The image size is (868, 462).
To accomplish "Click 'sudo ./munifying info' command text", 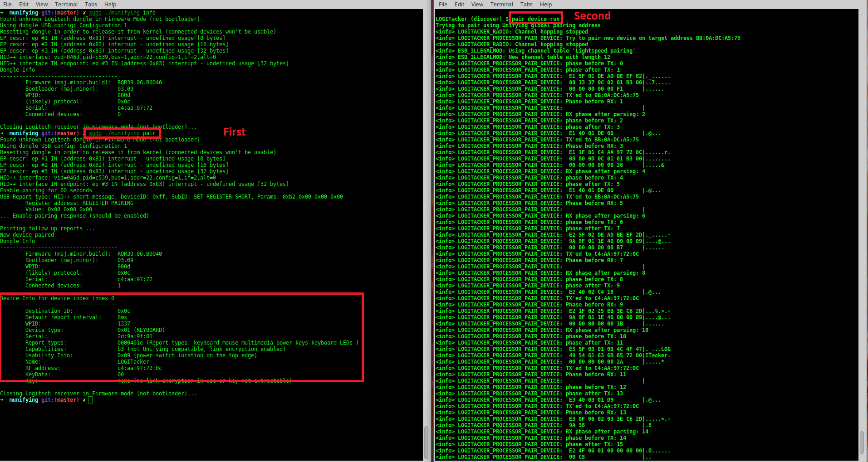I will click(x=122, y=13).
